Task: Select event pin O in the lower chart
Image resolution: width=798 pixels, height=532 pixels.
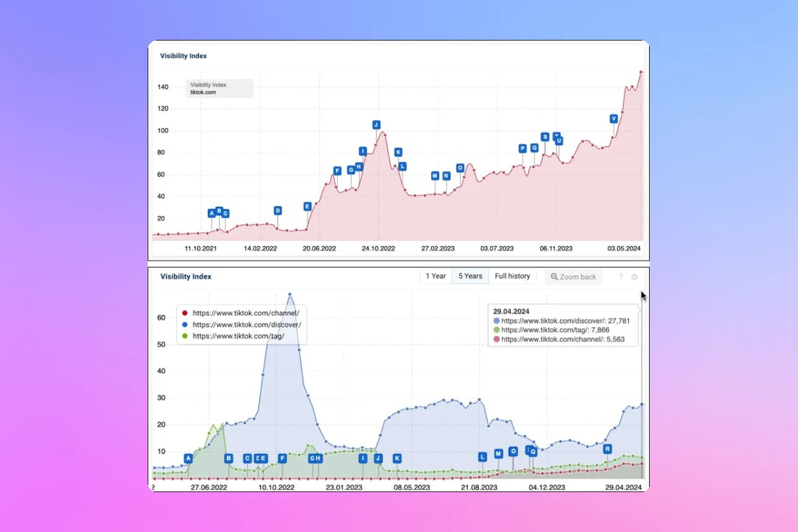Action: click(513, 451)
